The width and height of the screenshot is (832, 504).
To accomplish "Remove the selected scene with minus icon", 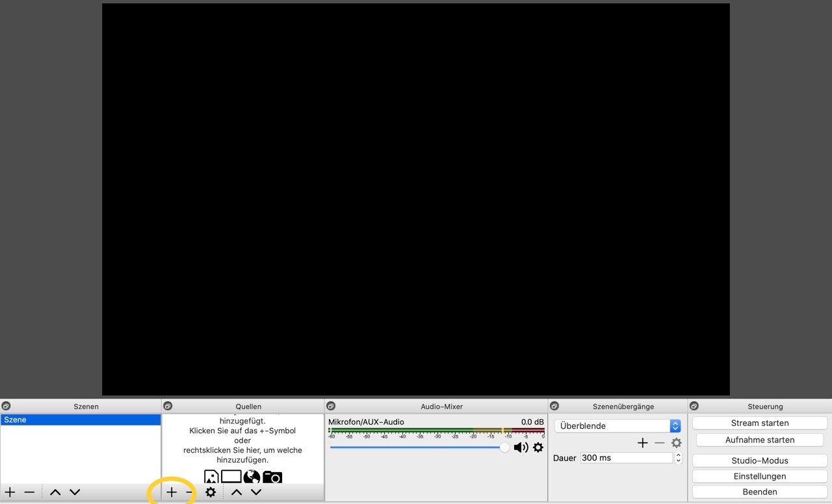I will (x=29, y=492).
